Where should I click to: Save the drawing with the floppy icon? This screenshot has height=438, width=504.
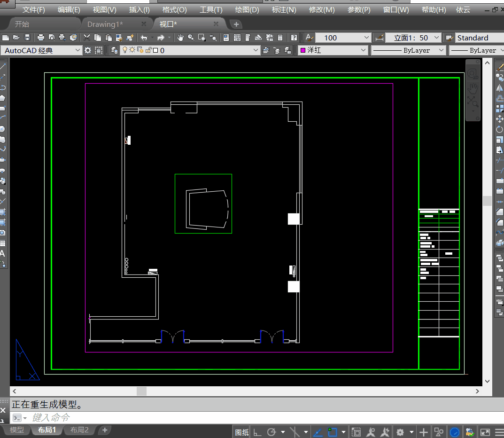point(27,38)
